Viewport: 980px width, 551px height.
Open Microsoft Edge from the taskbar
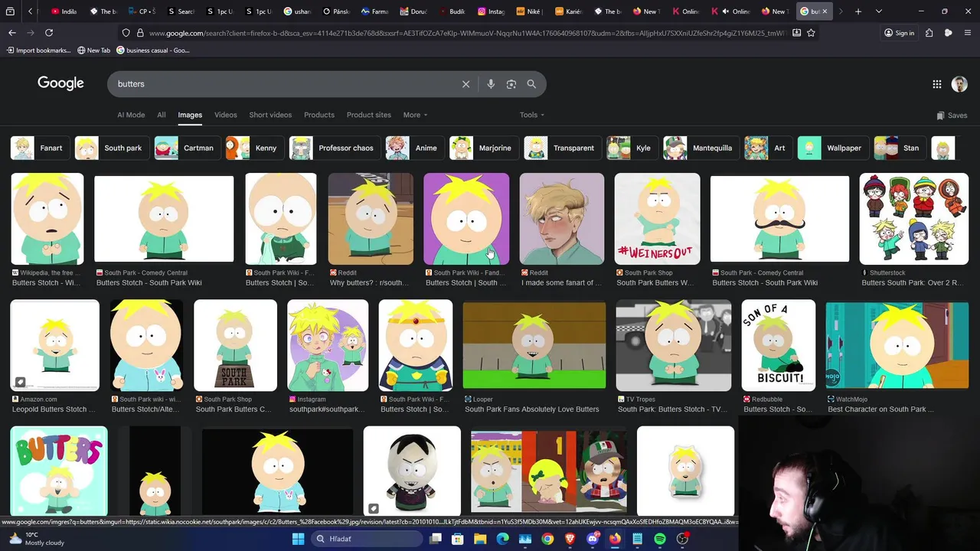pos(502,539)
